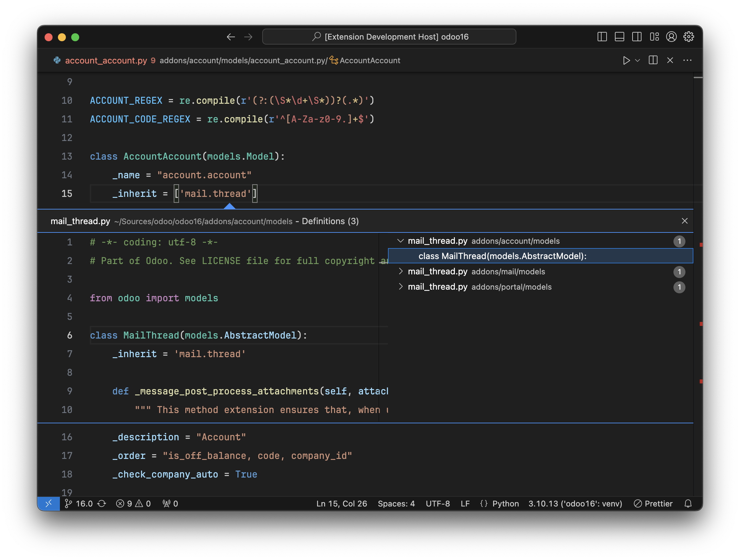The height and width of the screenshot is (560, 740).
Task: Toggle the bottom Panel layout icon
Action: (x=619, y=37)
